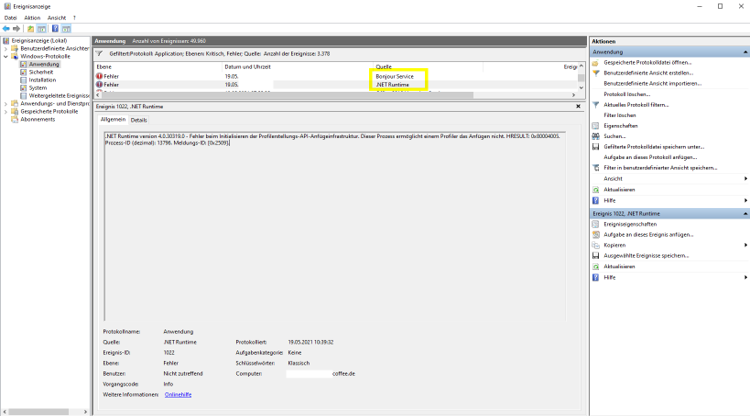The width and height of the screenshot is (750, 416).
Task: Select Weitergeleitete Ereignisse log
Action: pos(59,96)
